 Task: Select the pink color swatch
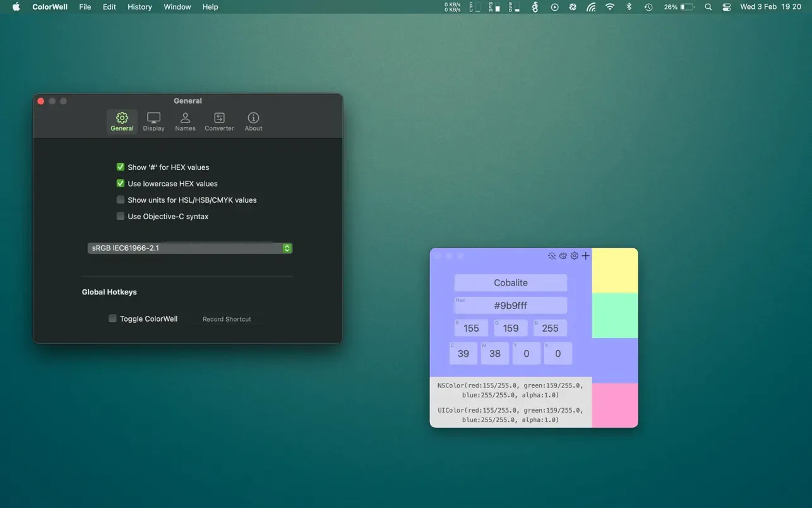pos(615,405)
